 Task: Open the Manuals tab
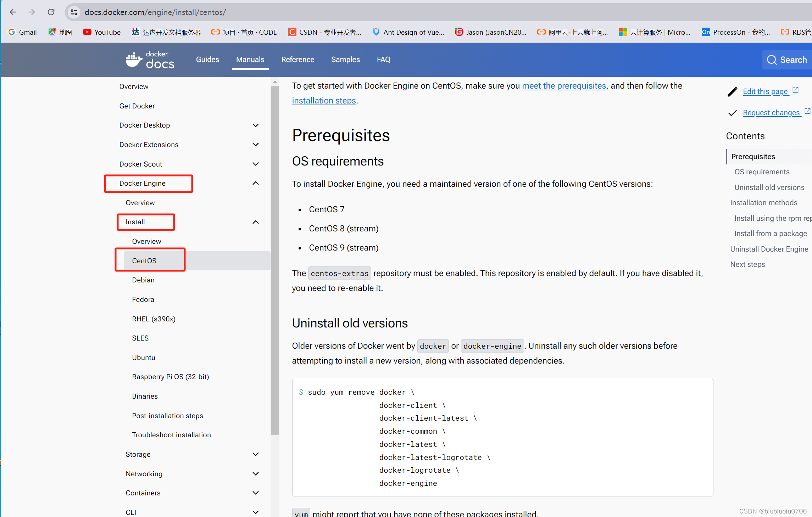[x=250, y=60]
